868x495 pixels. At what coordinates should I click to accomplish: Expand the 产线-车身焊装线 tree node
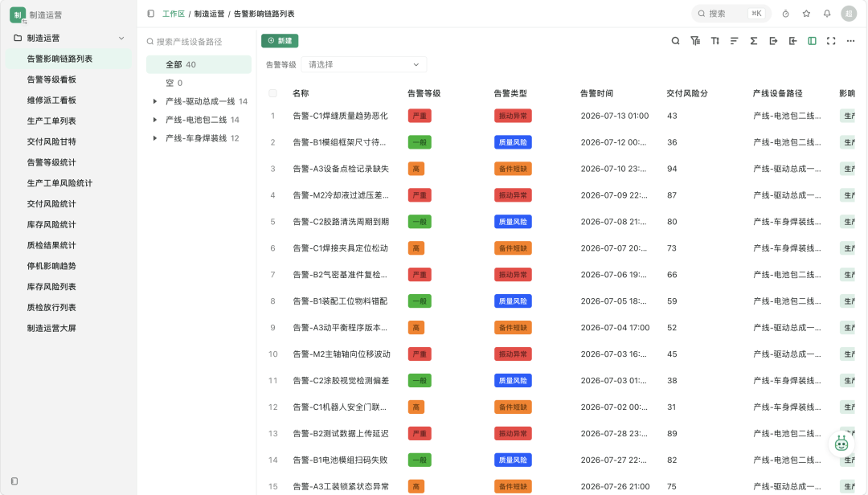click(x=155, y=138)
